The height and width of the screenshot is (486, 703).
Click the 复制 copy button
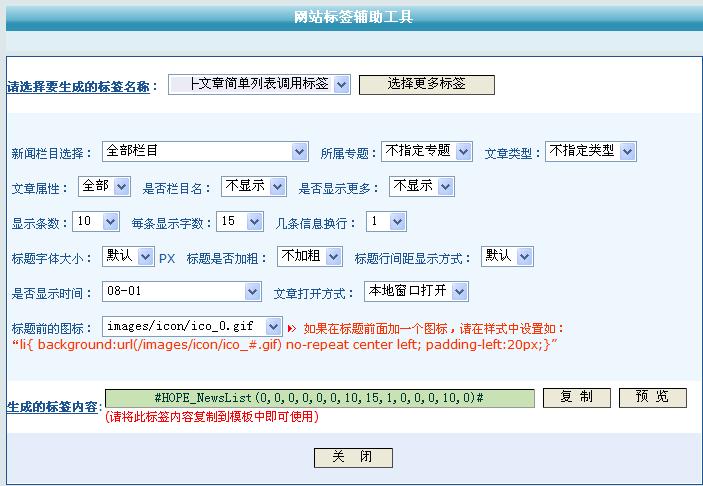(x=576, y=398)
